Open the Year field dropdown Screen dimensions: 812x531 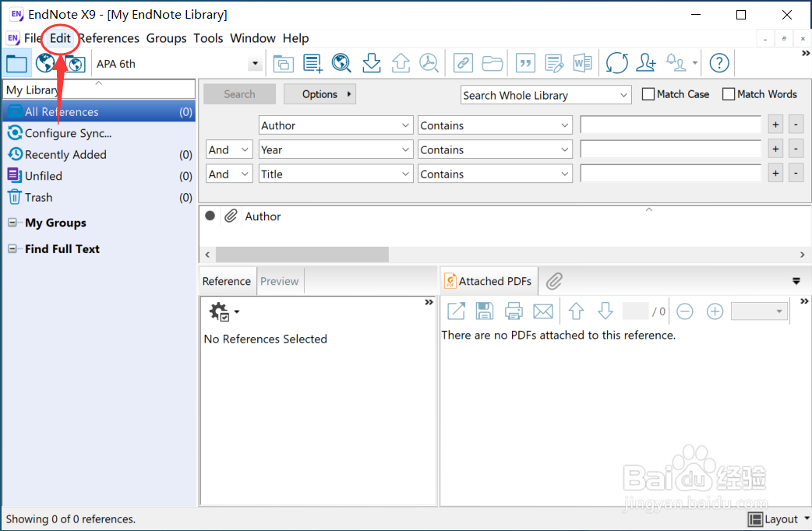point(336,149)
